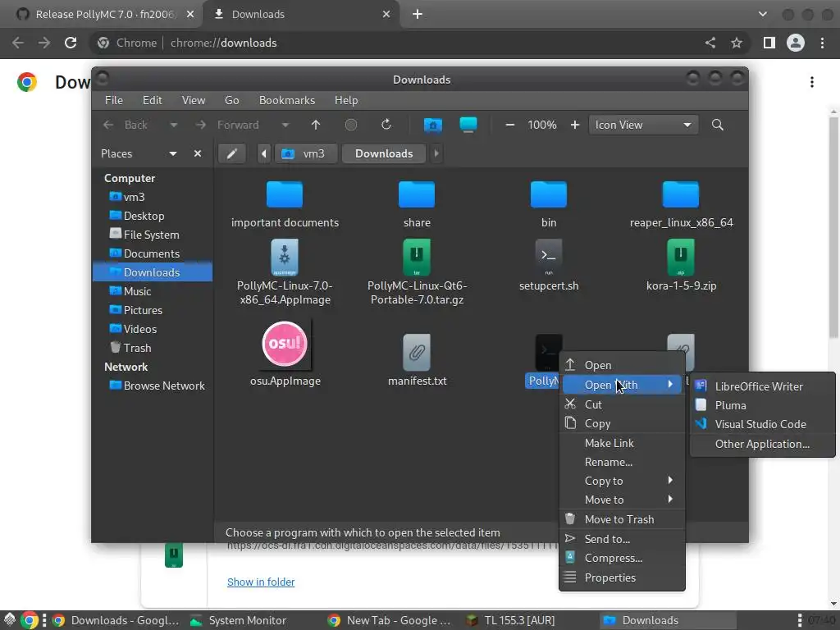840x630 pixels.
Task: Open Chrome's three-dot main menu
Action: (x=822, y=43)
